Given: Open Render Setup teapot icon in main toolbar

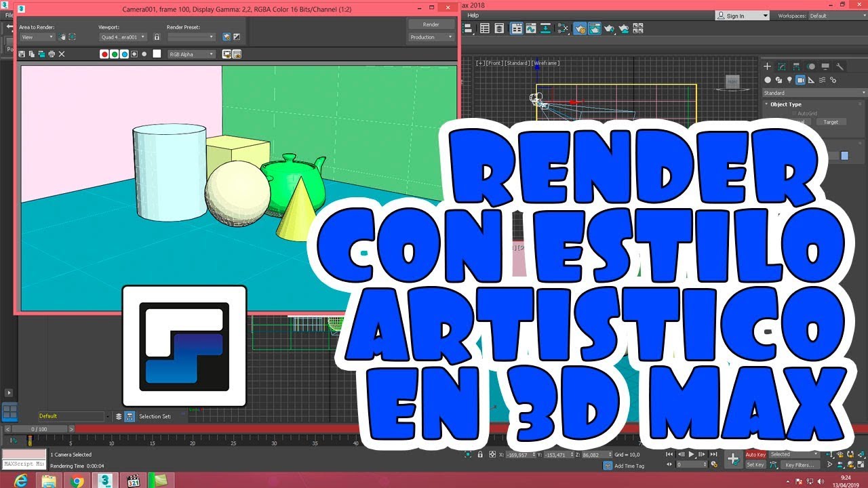Looking at the screenshot, I should coord(580,28).
